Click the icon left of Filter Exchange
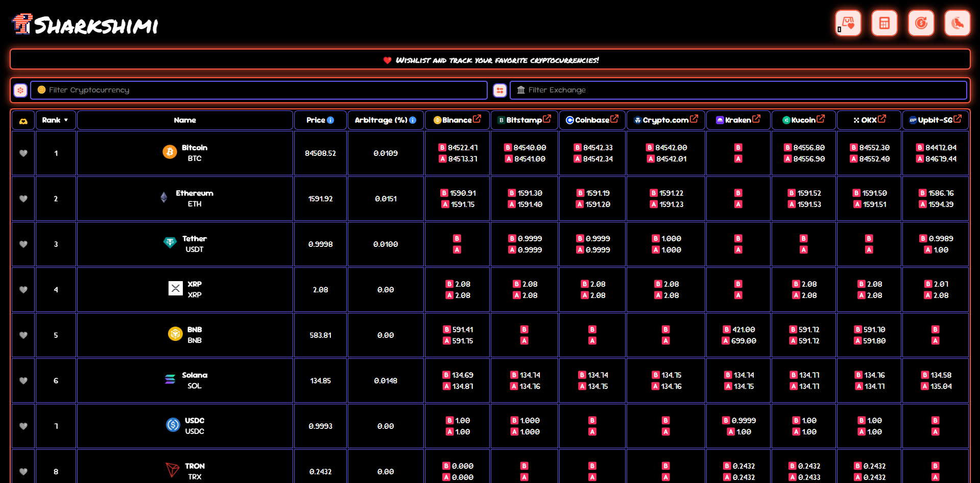This screenshot has height=483, width=980. pyautogui.click(x=500, y=90)
